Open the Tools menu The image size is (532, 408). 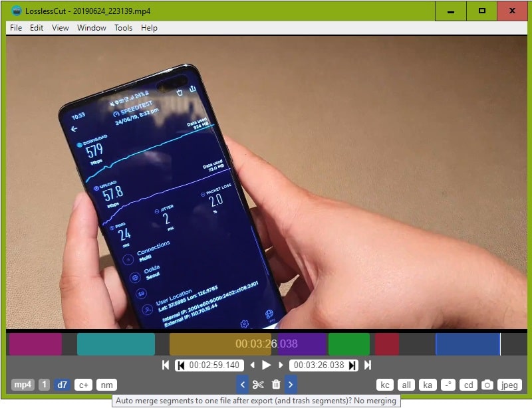123,28
